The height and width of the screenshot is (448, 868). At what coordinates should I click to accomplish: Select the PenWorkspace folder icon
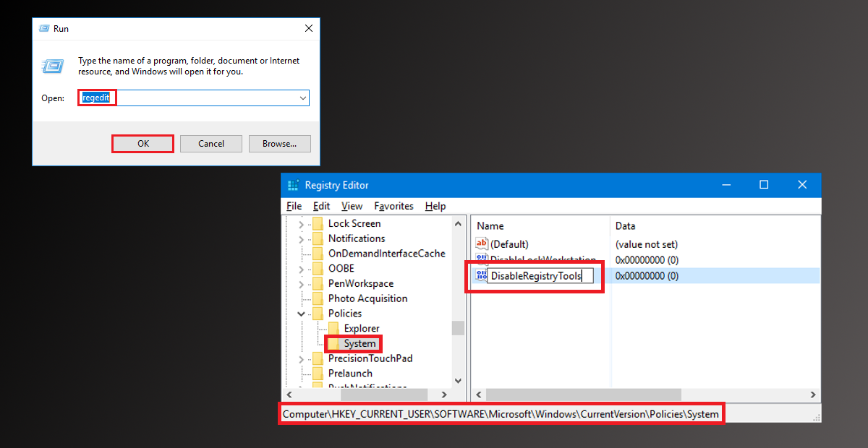pyautogui.click(x=318, y=283)
